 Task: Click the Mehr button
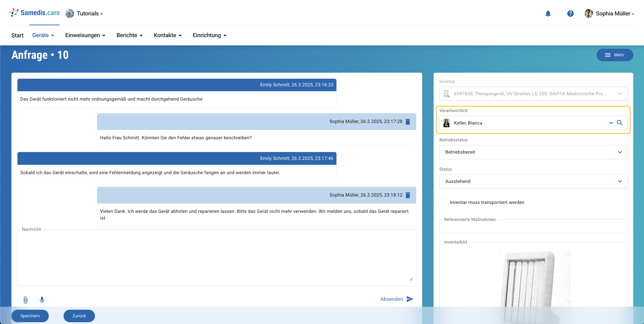(x=614, y=55)
